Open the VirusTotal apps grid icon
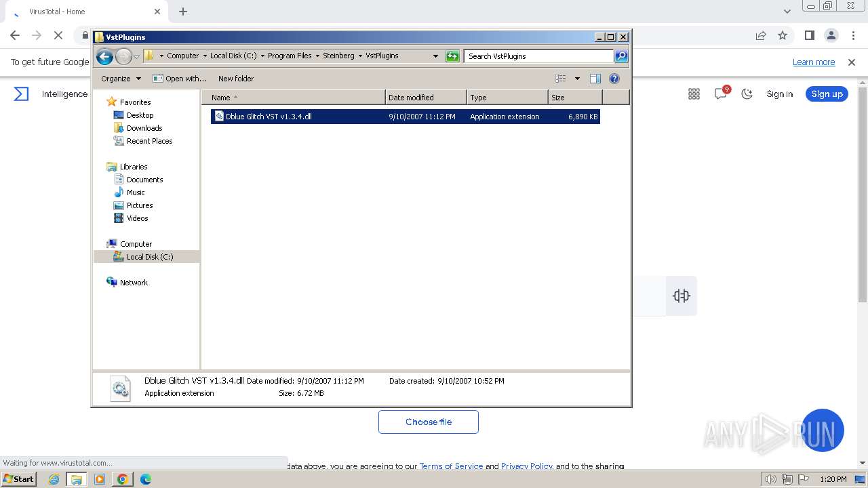Screen dimensions: 868x488 (694, 94)
